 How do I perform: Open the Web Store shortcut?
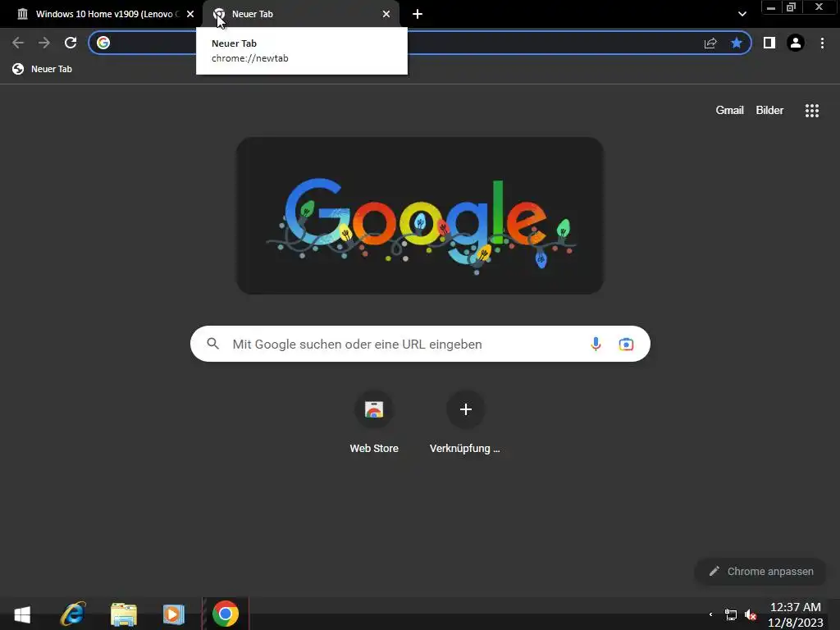(x=374, y=423)
